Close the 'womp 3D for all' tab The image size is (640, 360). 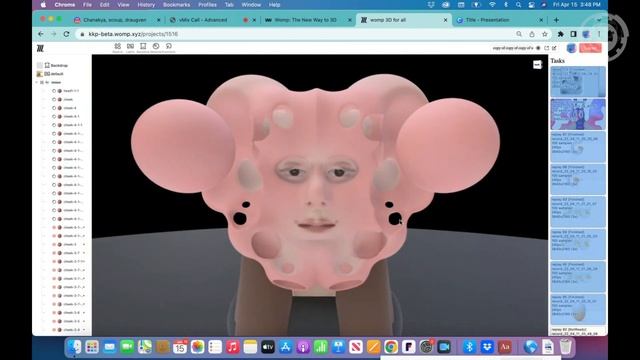(445, 20)
